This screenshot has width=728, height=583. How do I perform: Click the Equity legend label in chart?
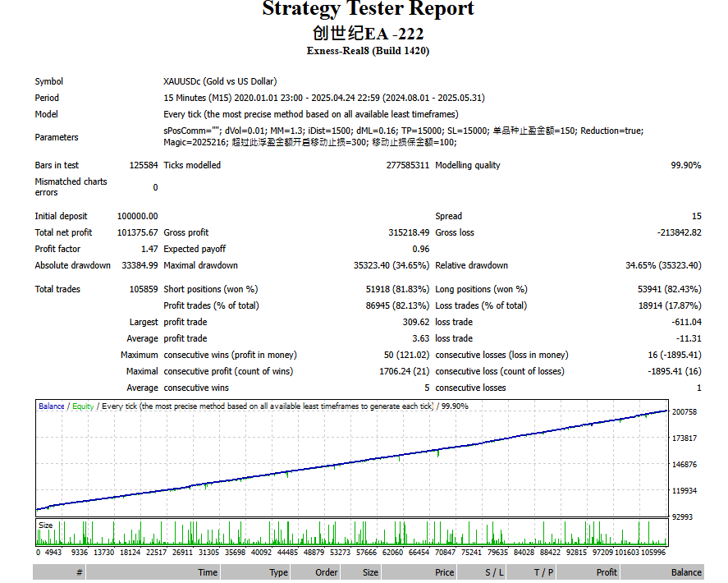tap(83, 406)
